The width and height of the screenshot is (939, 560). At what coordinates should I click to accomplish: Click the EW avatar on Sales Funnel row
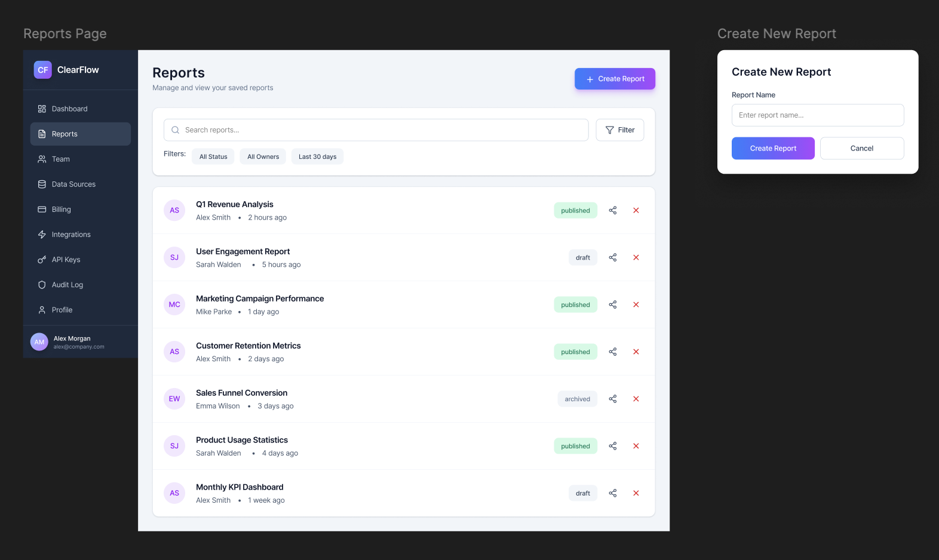point(174,399)
